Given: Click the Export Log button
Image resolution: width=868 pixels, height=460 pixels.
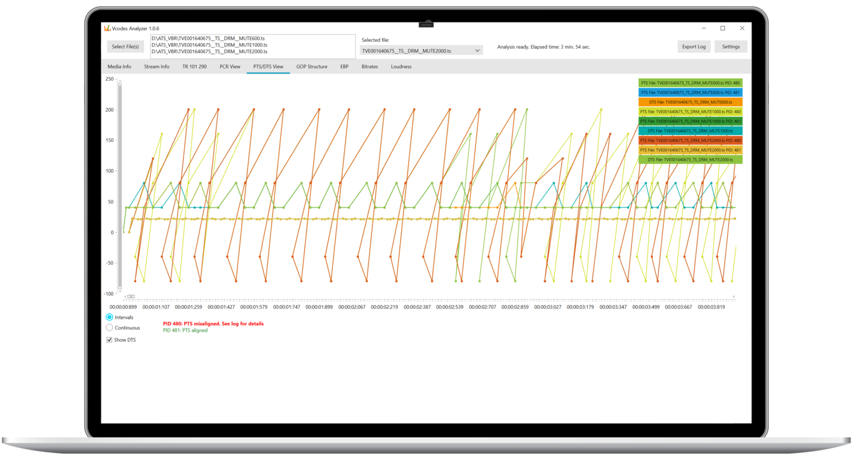Looking at the screenshot, I should [693, 46].
